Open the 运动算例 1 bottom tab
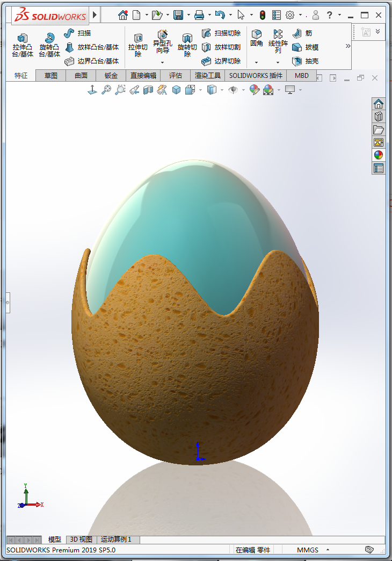Image resolution: width=392 pixels, height=561 pixels. coord(116,539)
